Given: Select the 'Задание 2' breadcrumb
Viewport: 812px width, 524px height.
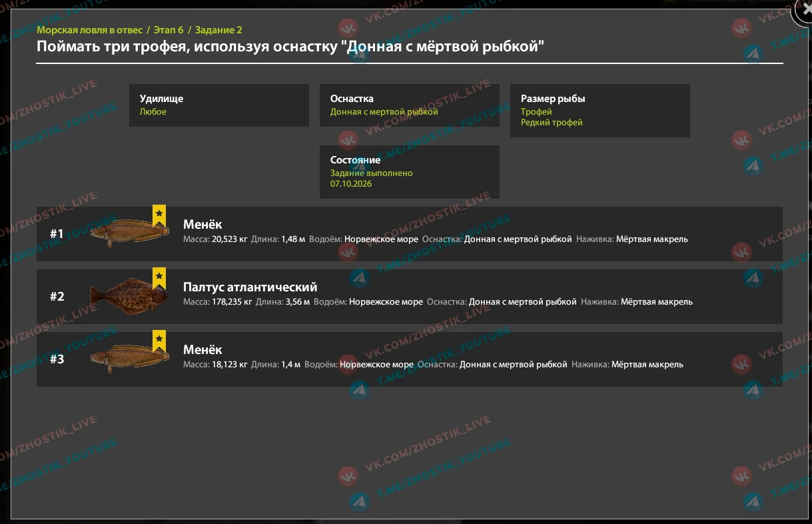Looking at the screenshot, I should point(218,30).
